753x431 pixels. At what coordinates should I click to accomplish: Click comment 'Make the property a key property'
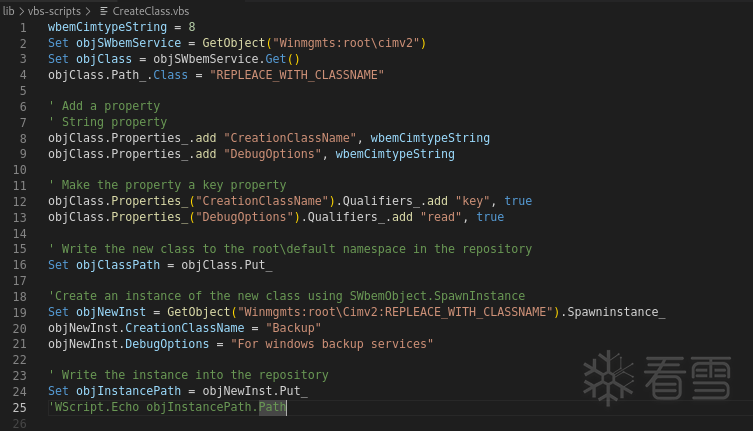pyautogui.click(x=167, y=185)
